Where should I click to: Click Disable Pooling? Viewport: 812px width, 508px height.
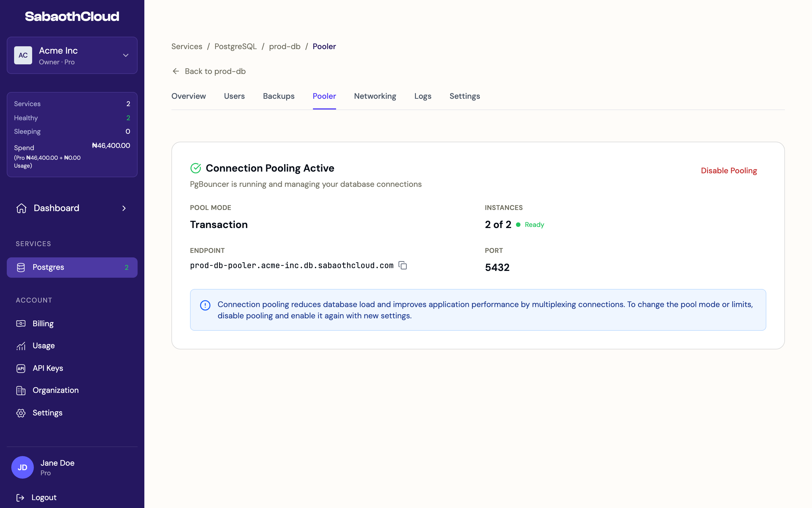[729, 171]
